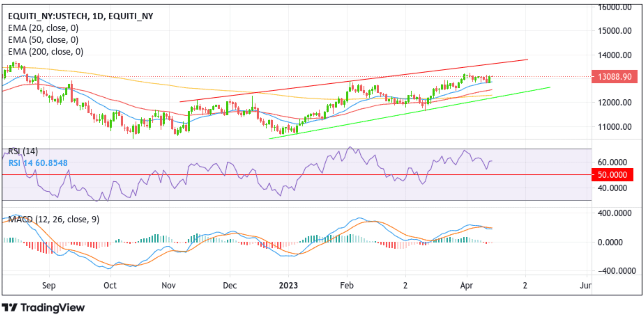Select the green lower channel trendline
This screenshot has width=644, height=323.
409,113
